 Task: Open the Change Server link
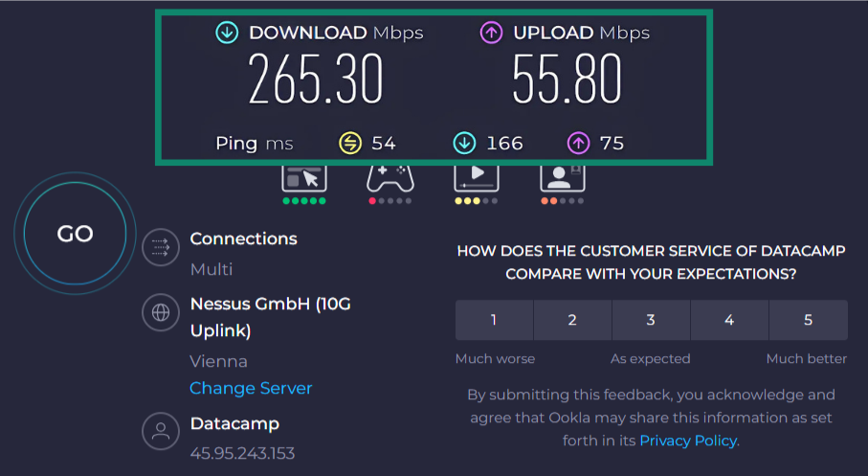[251, 388]
